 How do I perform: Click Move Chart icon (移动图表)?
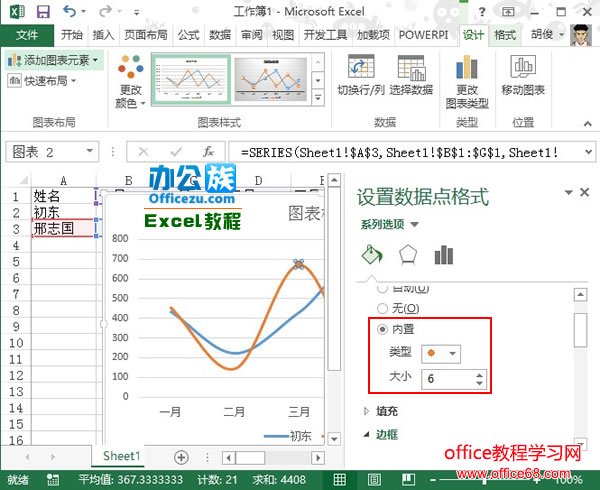point(523,75)
